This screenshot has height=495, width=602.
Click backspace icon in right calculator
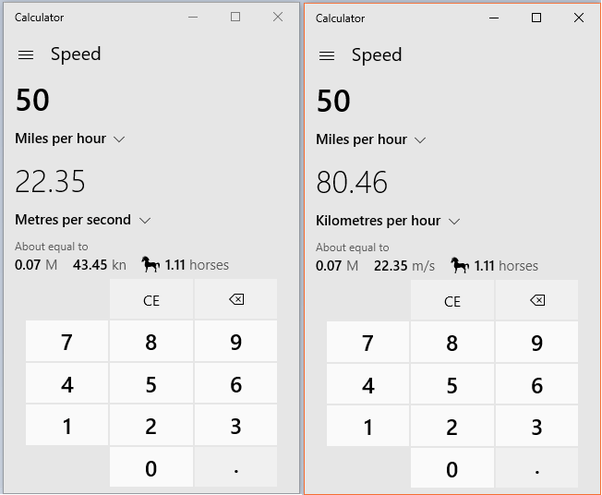537,300
